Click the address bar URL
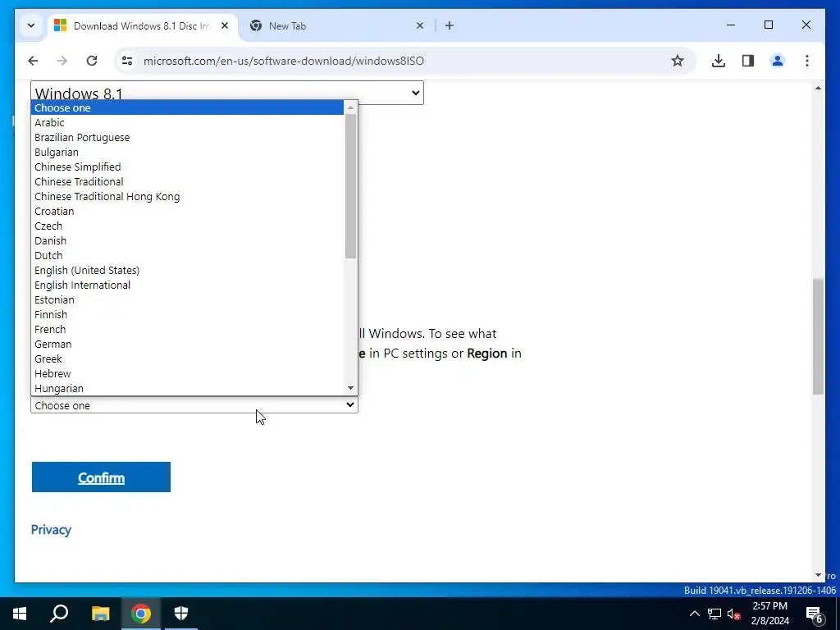The image size is (840, 630). coord(283,61)
